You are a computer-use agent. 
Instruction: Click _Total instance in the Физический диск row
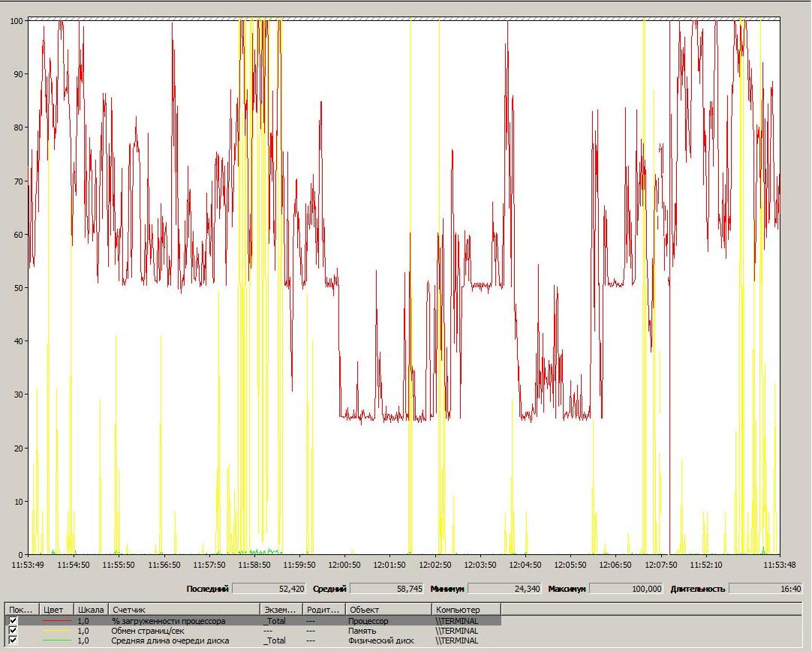(x=275, y=640)
